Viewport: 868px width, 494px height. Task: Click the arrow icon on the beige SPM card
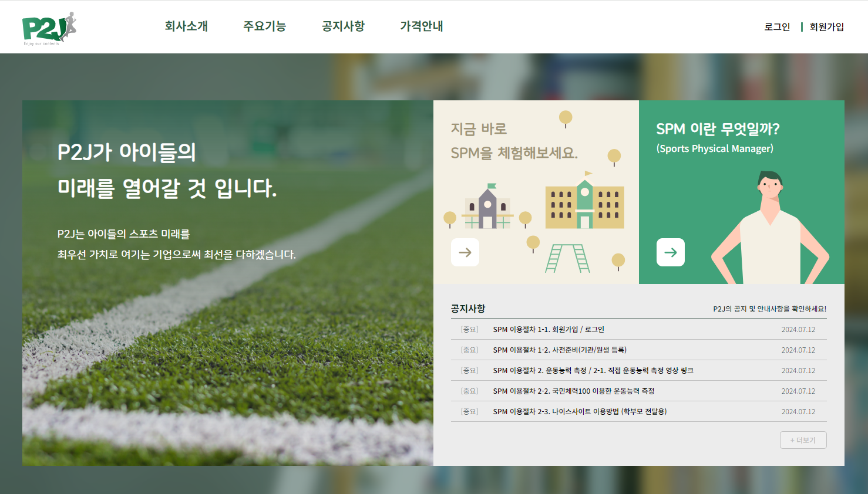tap(465, 252)
